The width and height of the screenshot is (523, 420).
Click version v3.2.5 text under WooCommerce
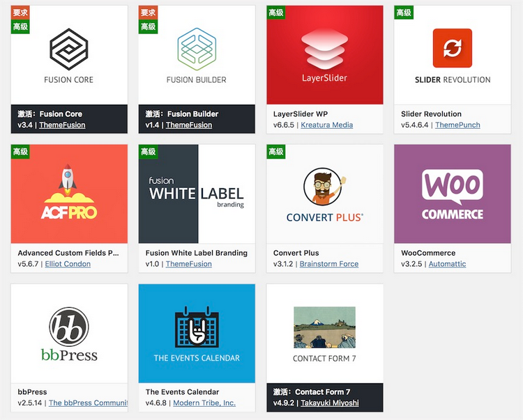[411, 264]
